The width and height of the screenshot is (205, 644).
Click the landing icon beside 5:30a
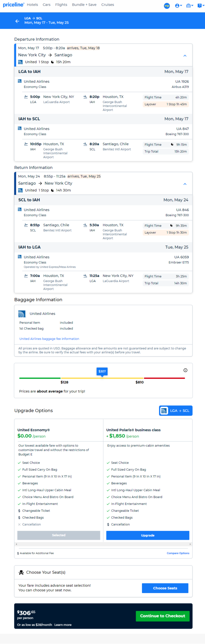pos(85,225)
